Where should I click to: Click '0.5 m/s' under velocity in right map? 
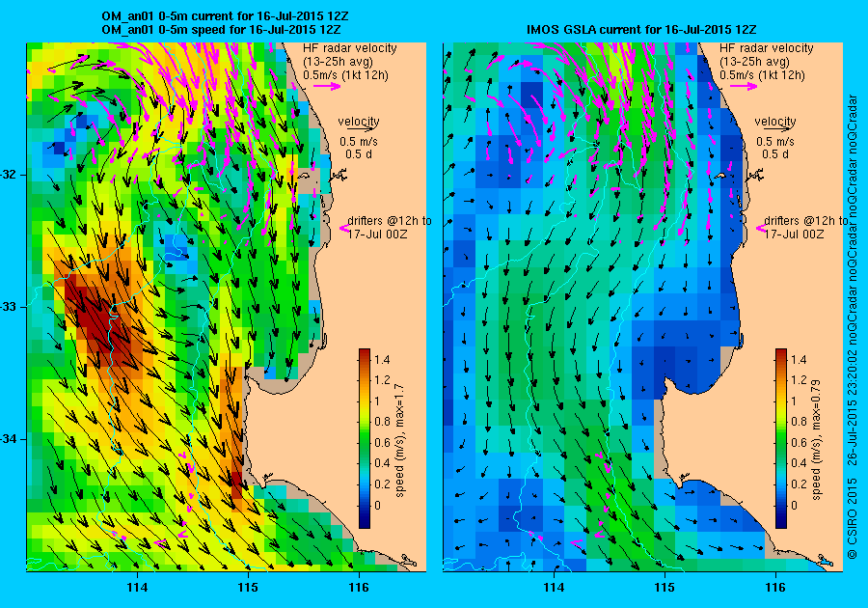coord(775,141)
